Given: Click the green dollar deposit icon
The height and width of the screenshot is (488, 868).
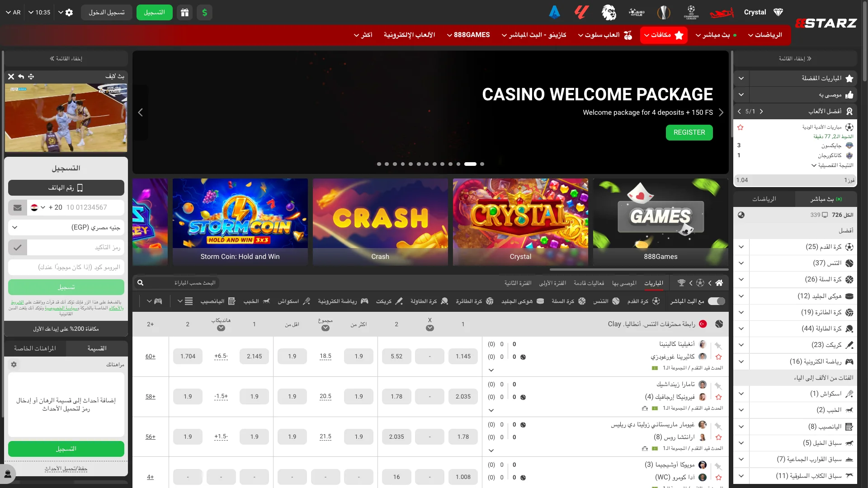Looking at the screenshot, I should pyautogui.click(x=204, y=13).
